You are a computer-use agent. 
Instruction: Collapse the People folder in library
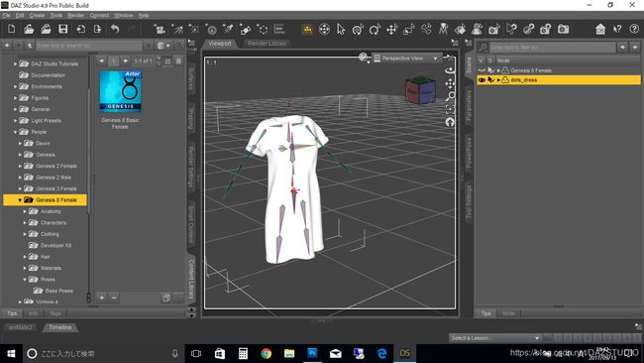point(15,132)
